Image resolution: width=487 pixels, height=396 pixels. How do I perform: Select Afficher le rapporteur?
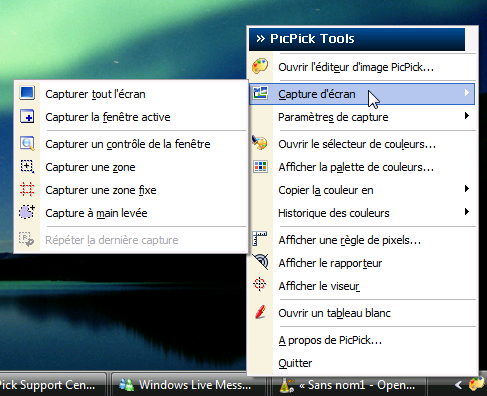pyautogui.click(x=362, y=263)
